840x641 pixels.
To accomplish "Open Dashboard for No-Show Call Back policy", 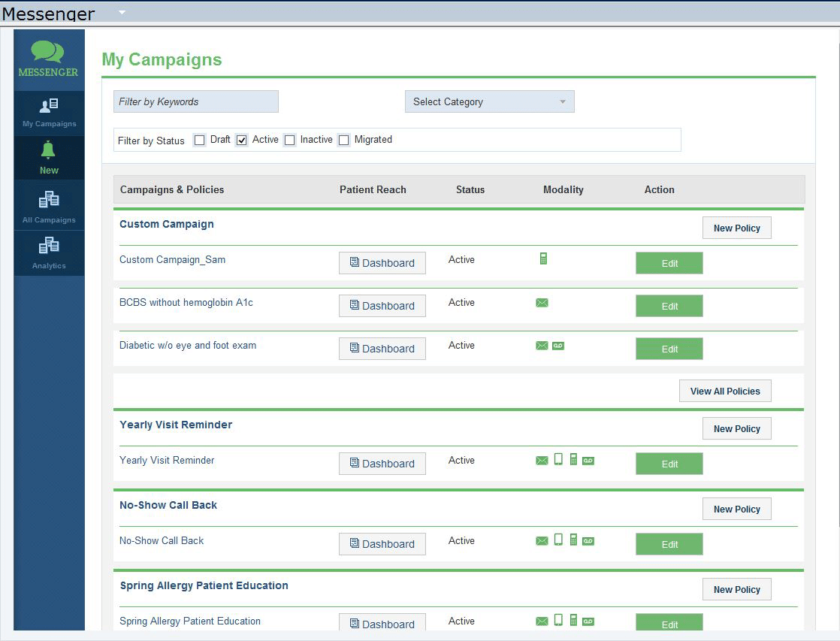I will pos(382,544).
